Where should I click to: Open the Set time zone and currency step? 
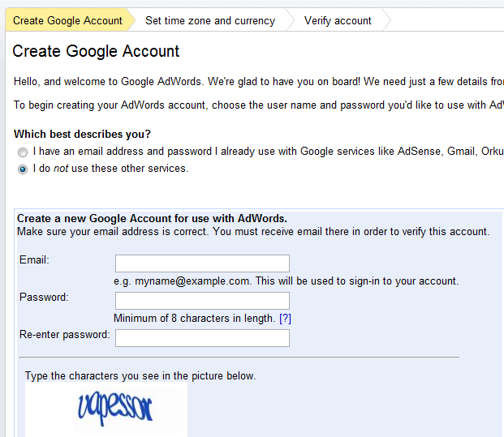pos(210,20)
